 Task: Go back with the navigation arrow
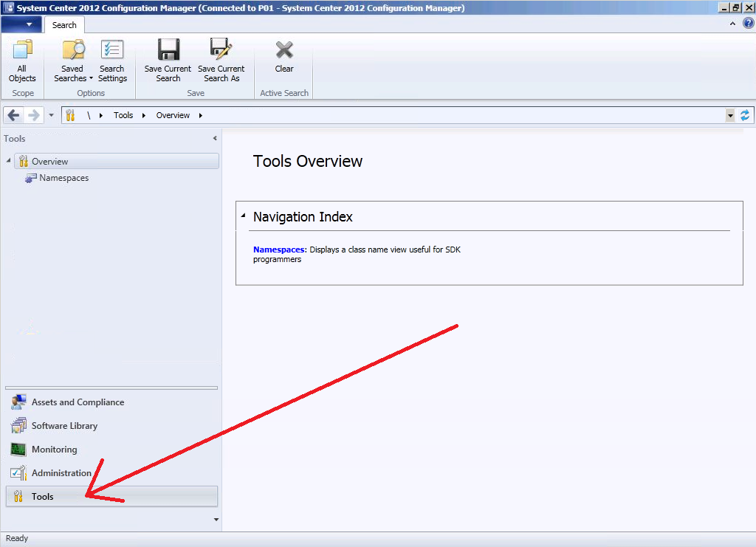point(13,115)
